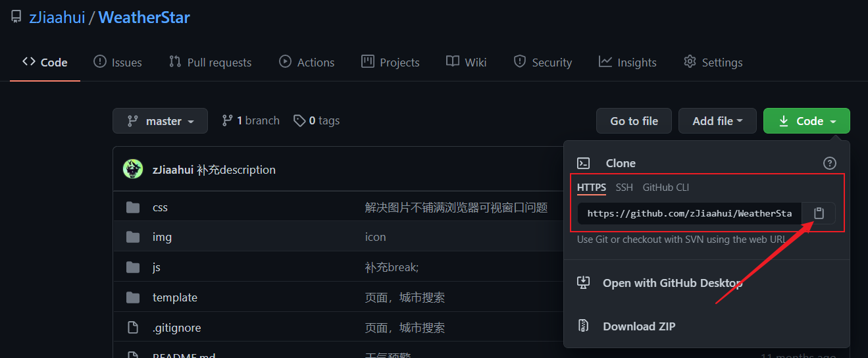
Task: Expand the master branch dropdown
Action: [160, 121]
